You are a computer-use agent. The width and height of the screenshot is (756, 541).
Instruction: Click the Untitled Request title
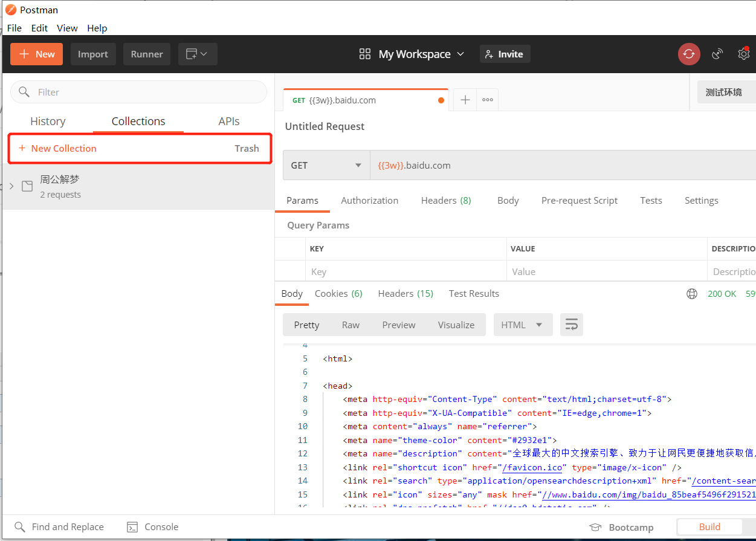pos(325,126)
